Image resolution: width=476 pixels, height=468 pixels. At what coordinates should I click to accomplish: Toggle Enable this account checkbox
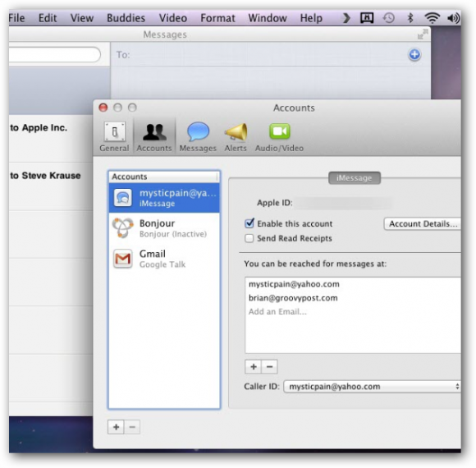click(x=249, y=223)
